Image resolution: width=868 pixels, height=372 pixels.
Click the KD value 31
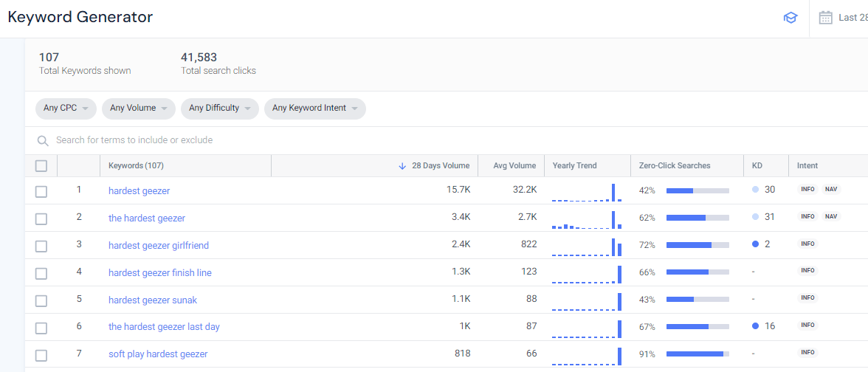pos(769,217)
